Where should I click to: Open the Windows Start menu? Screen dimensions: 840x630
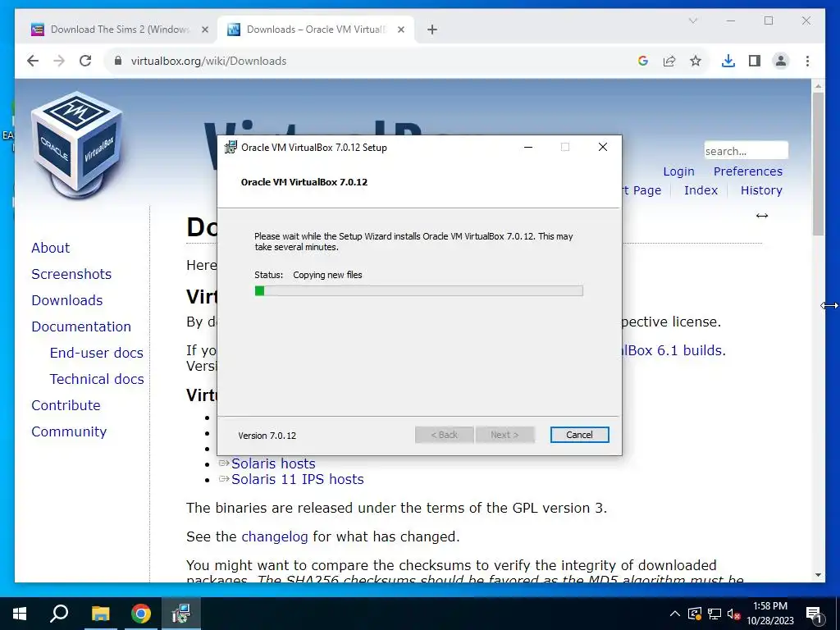[x=20, y=614]
